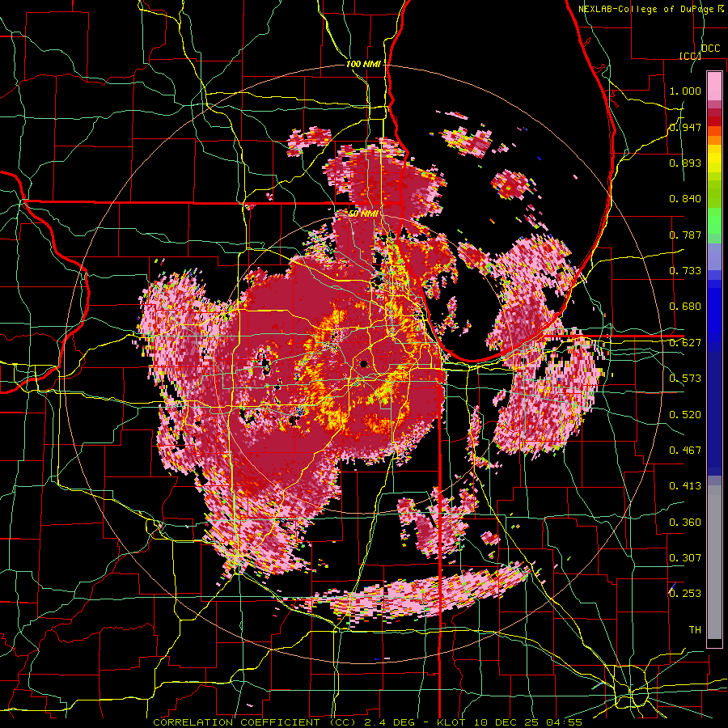The height and width of the screenshot is (728, 728).
Task: Click the 0.520 color scale value
Action: tap(685, 415)
